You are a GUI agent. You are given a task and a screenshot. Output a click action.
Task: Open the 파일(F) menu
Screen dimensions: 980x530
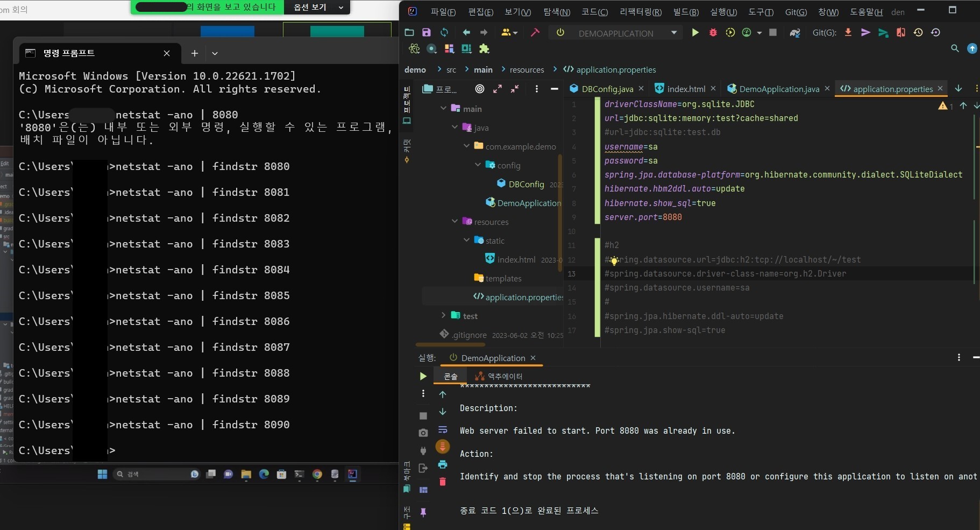[443, 12]
